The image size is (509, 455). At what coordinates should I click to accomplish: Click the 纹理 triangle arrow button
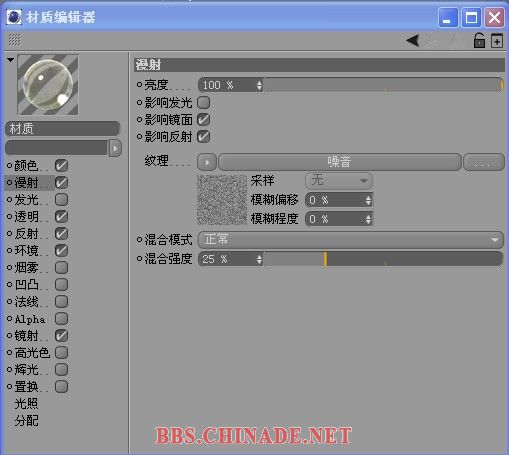tap(207, 162)
